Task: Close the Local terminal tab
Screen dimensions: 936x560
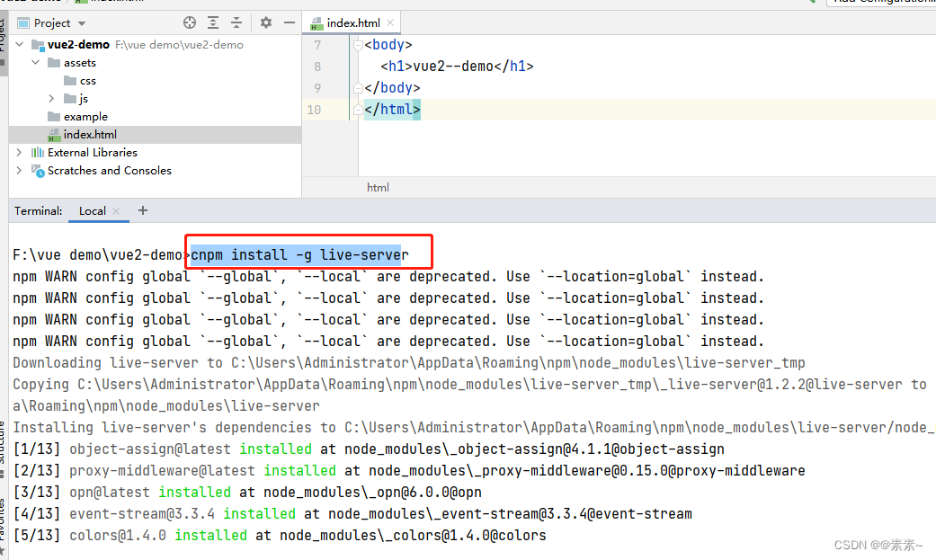Action: (x=117, y=211)
